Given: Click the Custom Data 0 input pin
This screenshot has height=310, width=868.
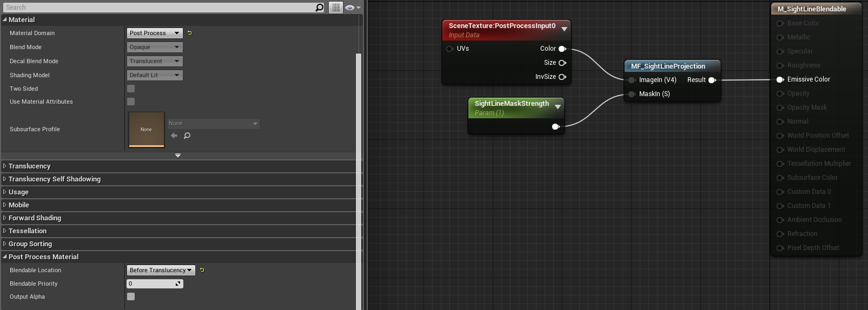Looking at the screenshot, I should (780, 192).
